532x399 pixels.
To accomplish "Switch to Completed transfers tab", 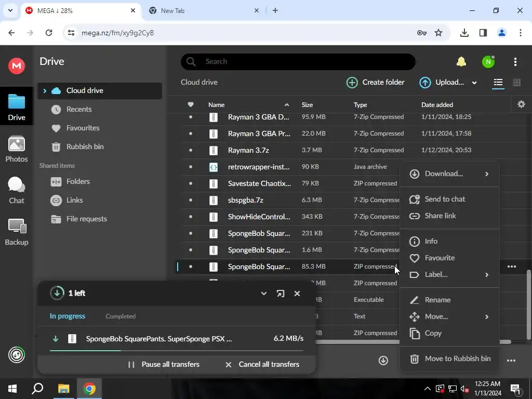I will 121,316.
